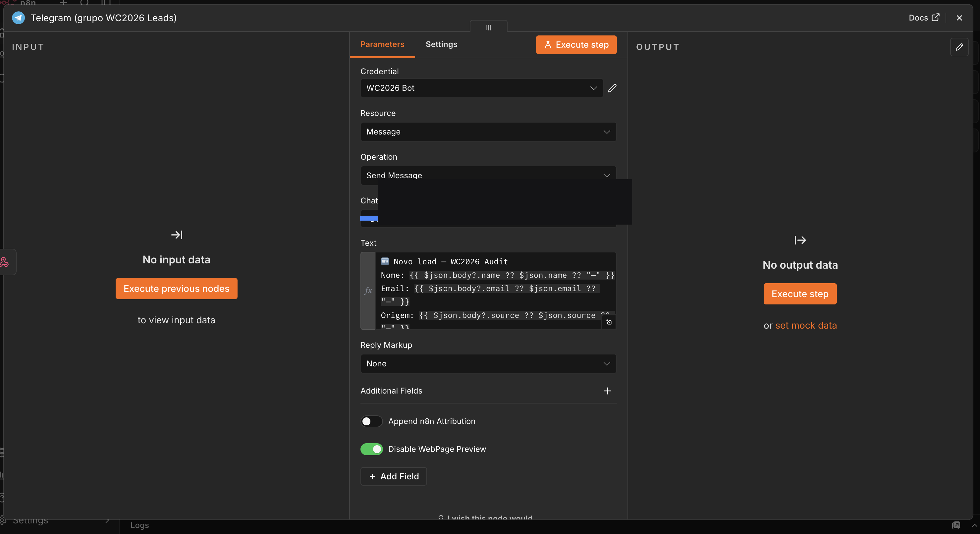This screenshot has width=980, height=534.
Task: Switch to the Settings tab
Action: point(441,44)
